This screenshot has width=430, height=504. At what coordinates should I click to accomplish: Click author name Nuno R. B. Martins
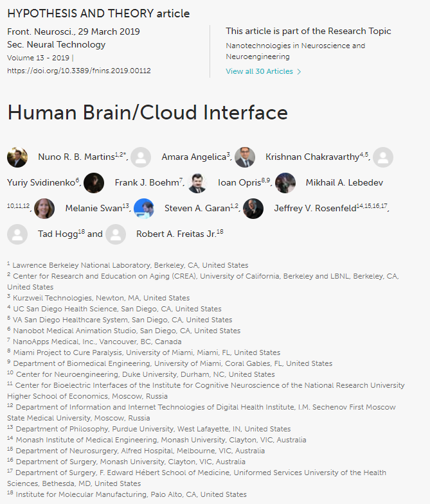coord(76,157)
